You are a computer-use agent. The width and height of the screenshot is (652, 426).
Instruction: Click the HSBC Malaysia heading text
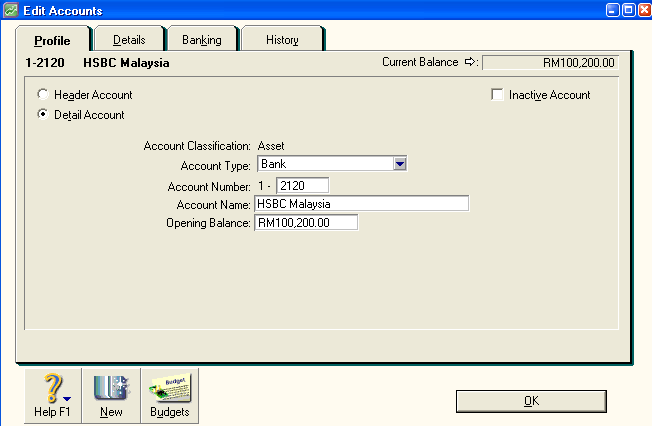click(126, 63)
